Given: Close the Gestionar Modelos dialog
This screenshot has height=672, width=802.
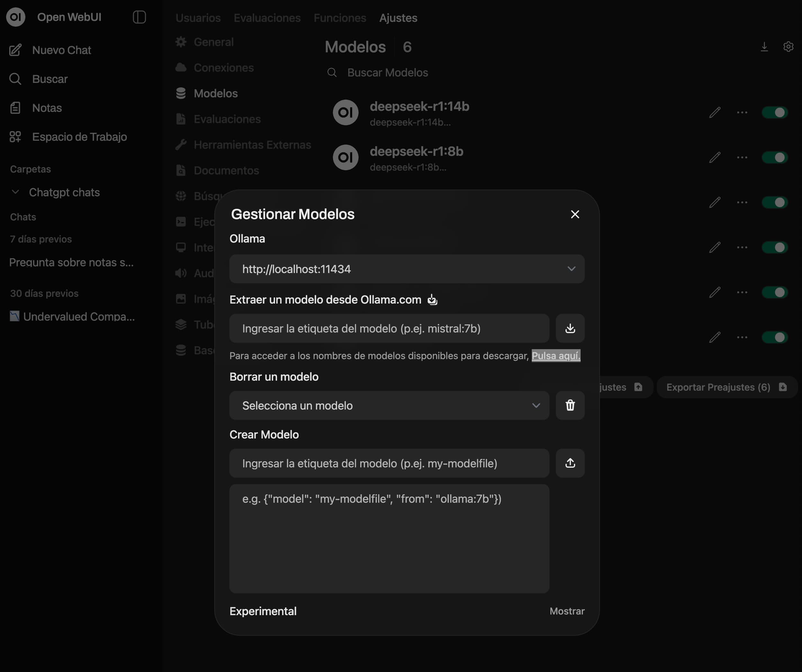Looking at the screenshot, I should pos(575,215).
